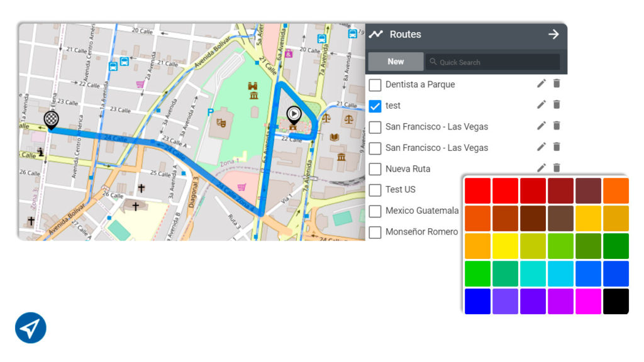This screenshot has height=362, width=644.
Task: Delete the Dentista a Parque route
Action: point(557,84)
